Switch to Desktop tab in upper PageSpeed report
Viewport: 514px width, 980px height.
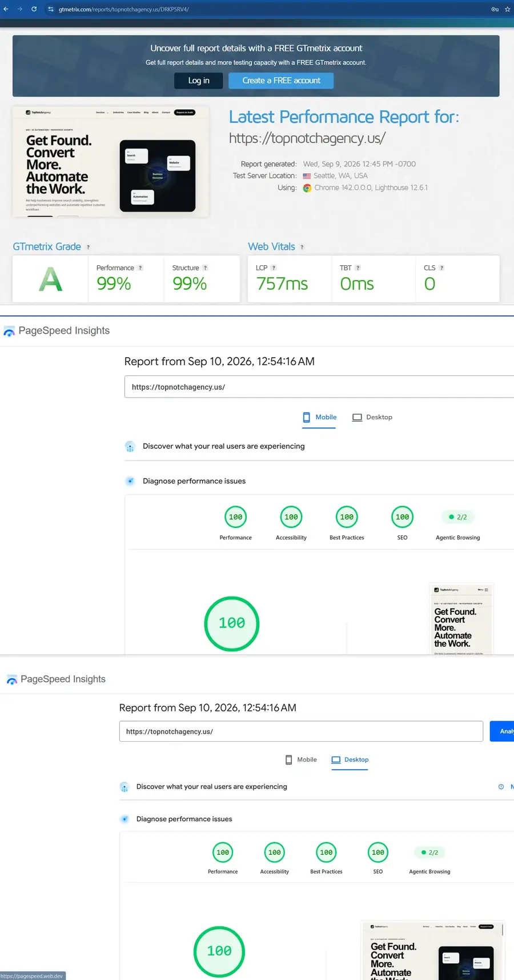(372, 417)
